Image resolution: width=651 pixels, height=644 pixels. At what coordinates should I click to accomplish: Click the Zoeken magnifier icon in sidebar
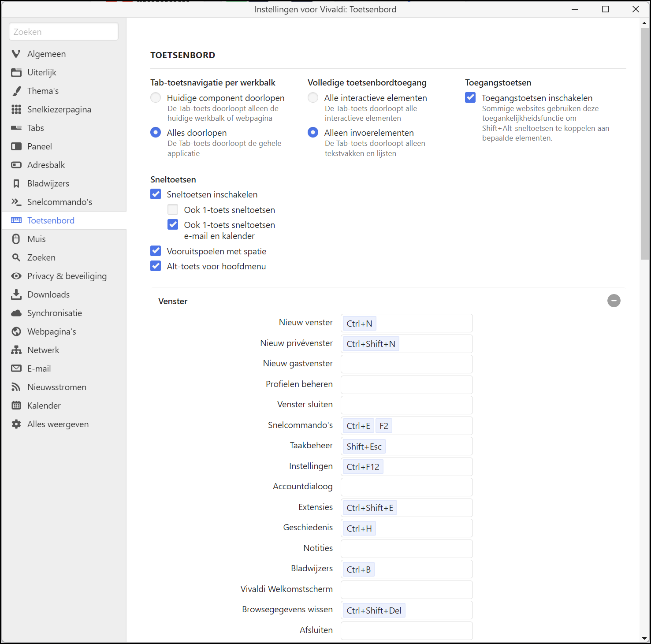16,257
